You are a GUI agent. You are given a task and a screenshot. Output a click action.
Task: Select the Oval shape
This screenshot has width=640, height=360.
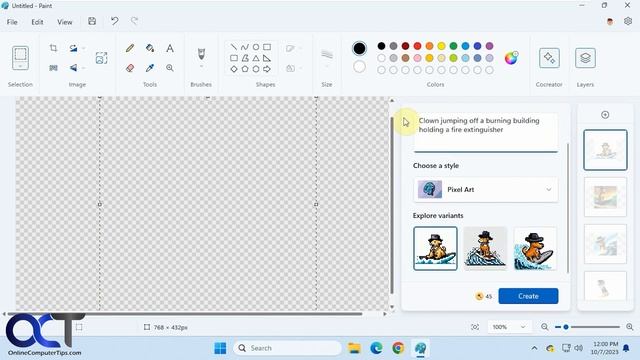(x=256, y=47)
